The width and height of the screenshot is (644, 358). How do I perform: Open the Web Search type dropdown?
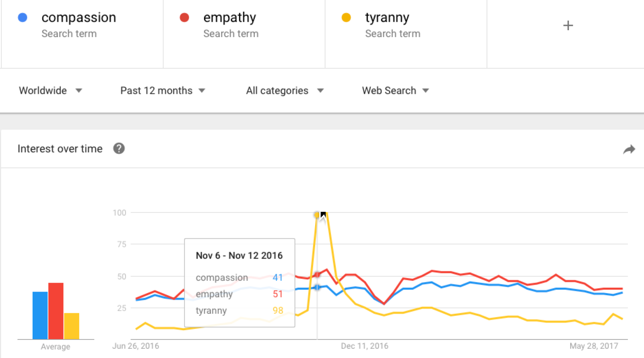tap(395, 91)
